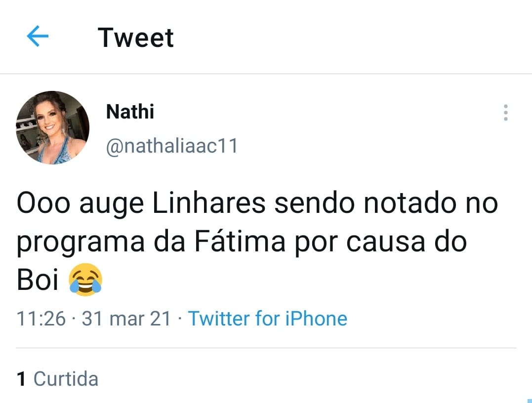Click the words por causa do
Image resolution: width=532 pixels, height=403 pixels.
381,243
